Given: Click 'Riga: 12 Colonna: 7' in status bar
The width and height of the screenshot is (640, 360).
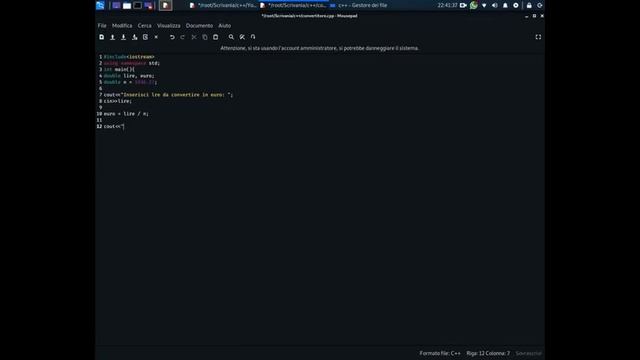Looking at the screenshot, I should (488, 353).
